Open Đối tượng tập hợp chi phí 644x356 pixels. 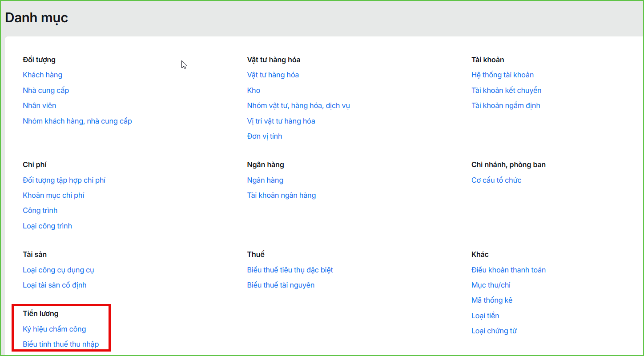click(64, 180)
